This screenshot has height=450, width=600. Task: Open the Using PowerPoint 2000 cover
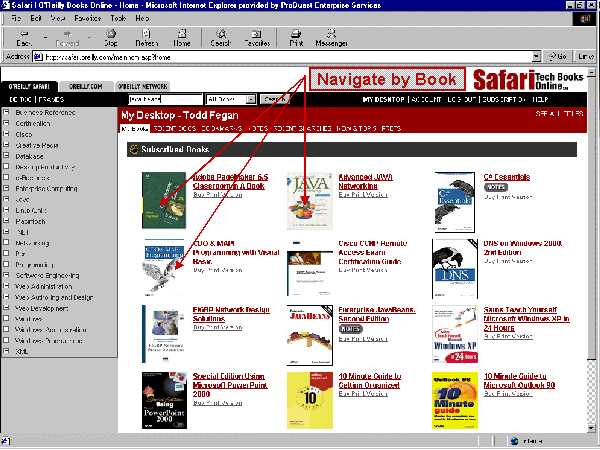(164, 400)
